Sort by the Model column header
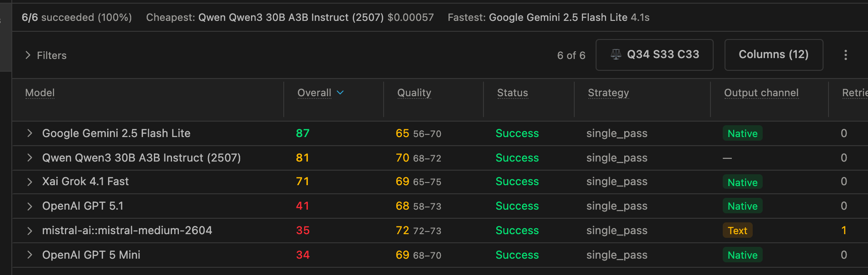Viewport: 868px width, 275px height. (40, 93)
